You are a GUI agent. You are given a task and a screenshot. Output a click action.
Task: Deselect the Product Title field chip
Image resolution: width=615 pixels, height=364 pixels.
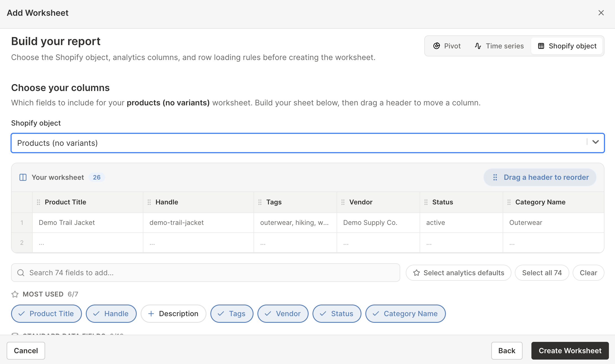(x=46, y=314)
